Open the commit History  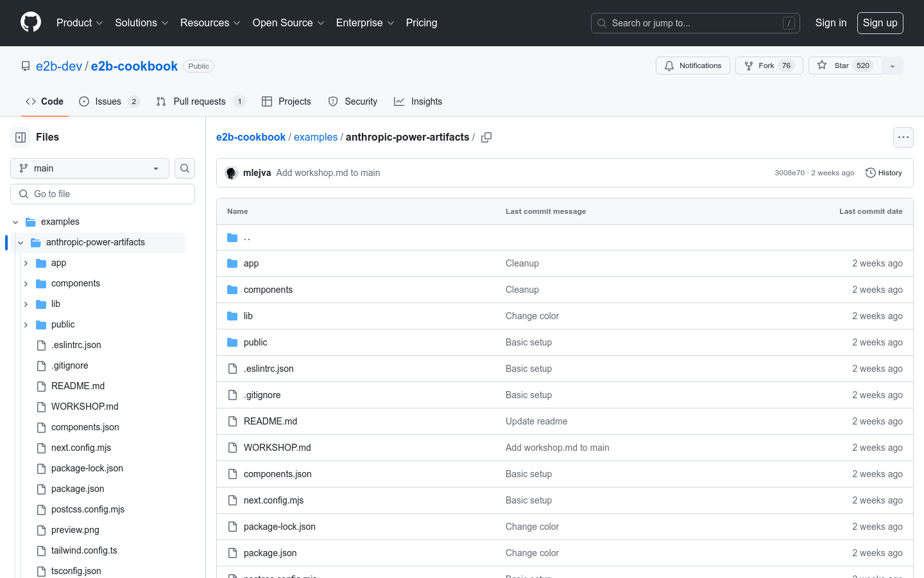(884, 173)
